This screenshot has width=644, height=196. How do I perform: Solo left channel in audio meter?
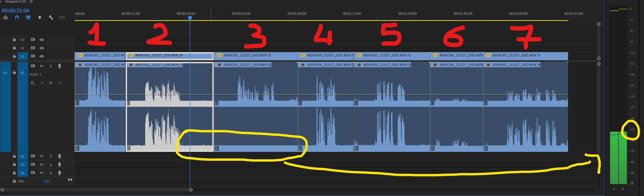[x=614, y=189]
